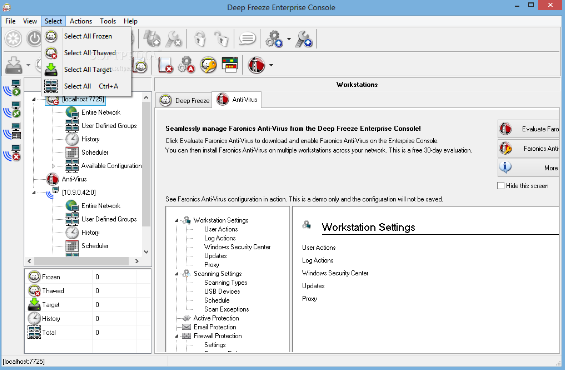Screen dimensions: 565x370
Task: Collapse the localhost:7725 tree node
Action: pos(34,99)
